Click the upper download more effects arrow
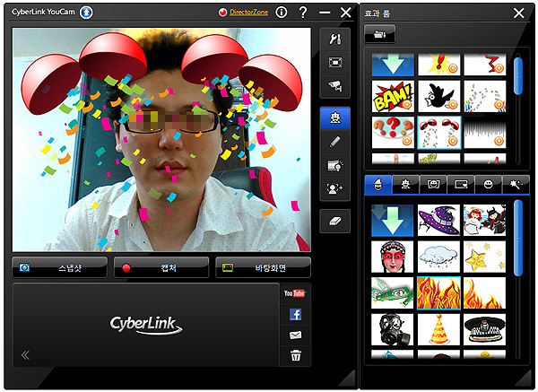 pyautogui.click(x=393, y=65)
